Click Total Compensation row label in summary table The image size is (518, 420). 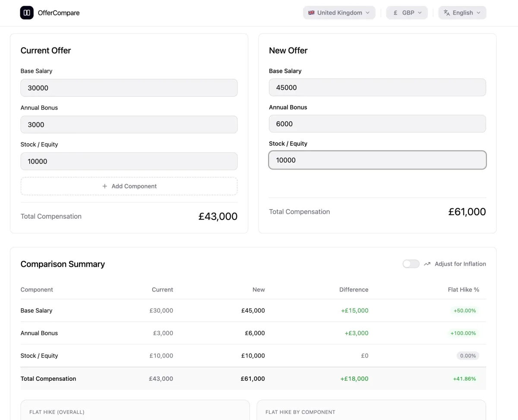point(48,379)
